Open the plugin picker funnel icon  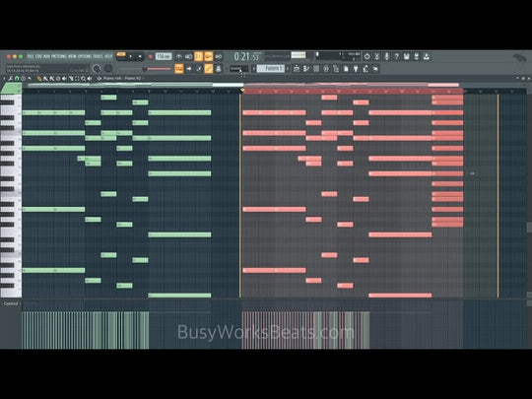[x=356, y=69]
